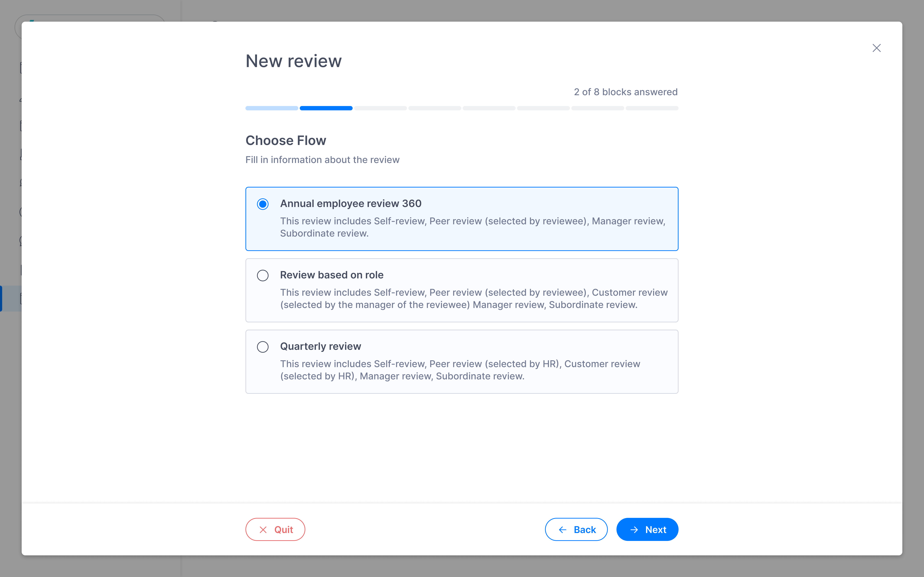The height and width of the screenshot is (577, 924).
Task: Click the Quarterly review title label
Action: 320,346
